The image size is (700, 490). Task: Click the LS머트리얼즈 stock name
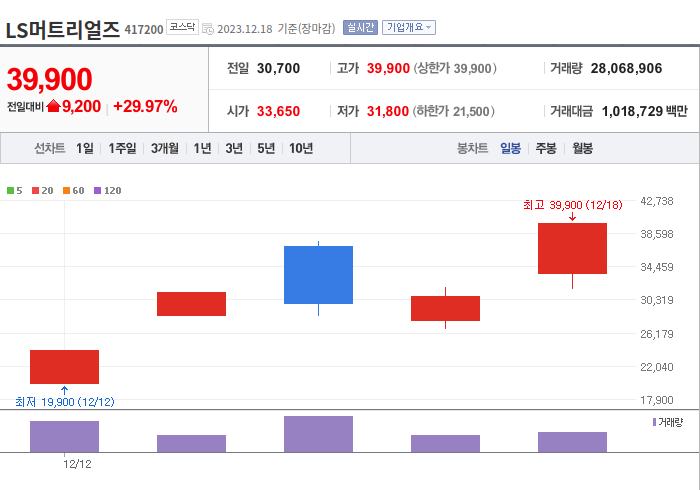(62, 29)
